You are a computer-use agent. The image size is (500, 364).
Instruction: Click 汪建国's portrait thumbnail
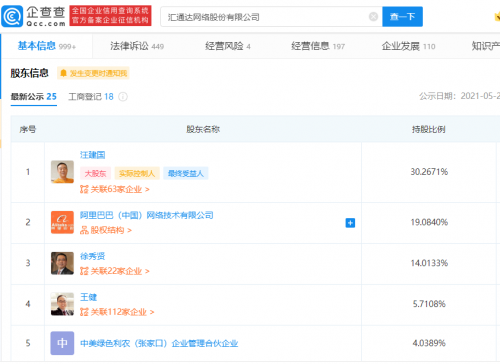tap(62, 172)
